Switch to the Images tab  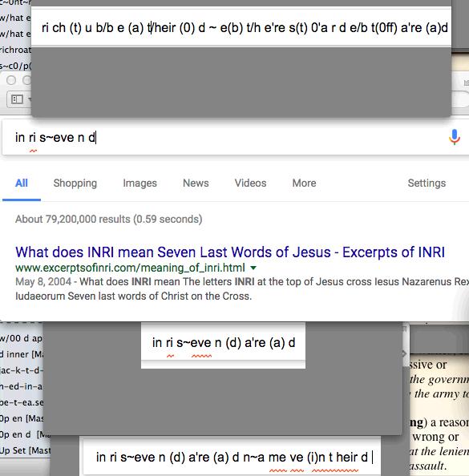(x=139, y=183)
